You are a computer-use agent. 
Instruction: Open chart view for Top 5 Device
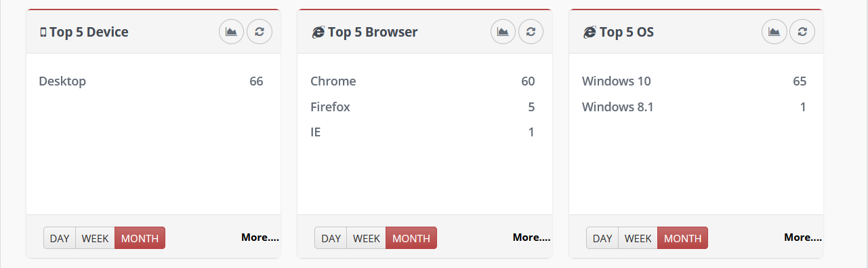pyautogui.click(x=231, y=32)
